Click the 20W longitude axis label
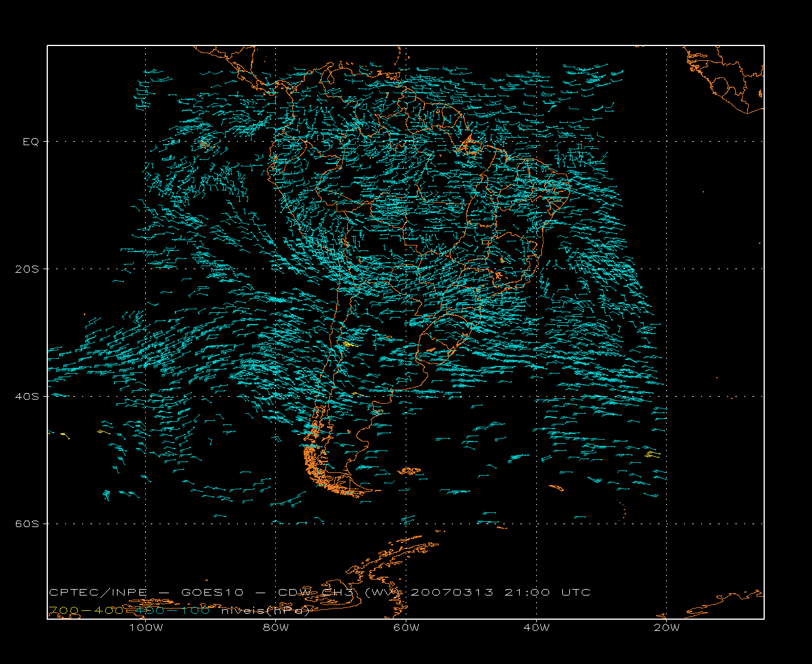 tap(667, 627)
